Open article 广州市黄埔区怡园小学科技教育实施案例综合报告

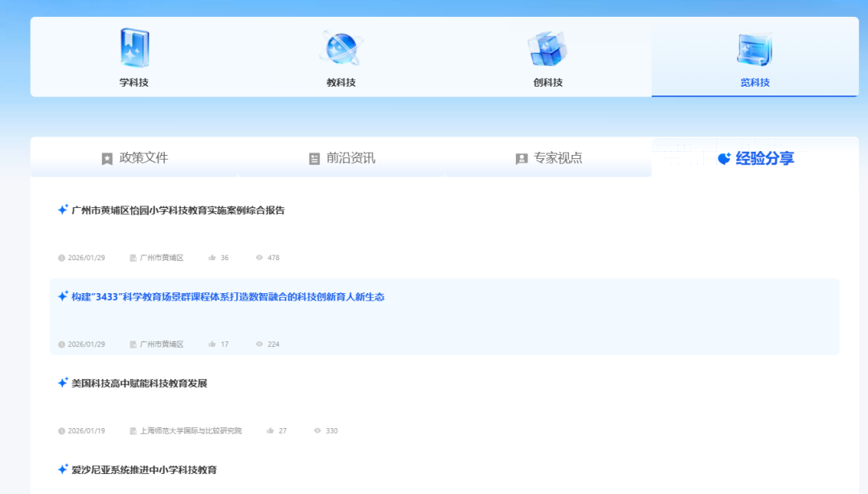pyautogui.click(x=178, y=210)
